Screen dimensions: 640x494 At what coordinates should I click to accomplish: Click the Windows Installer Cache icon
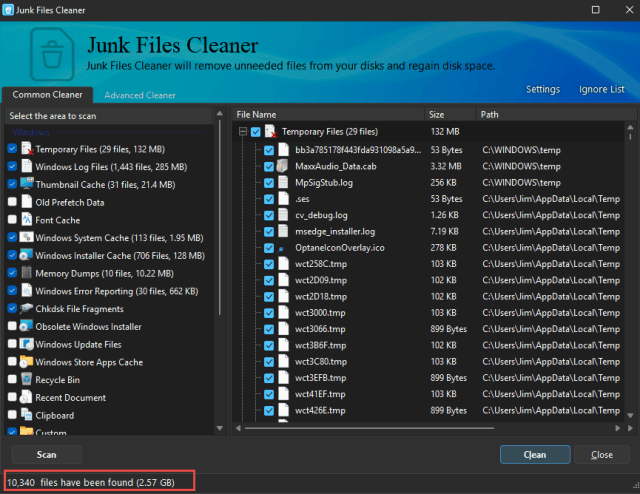[x=27, y=255]
